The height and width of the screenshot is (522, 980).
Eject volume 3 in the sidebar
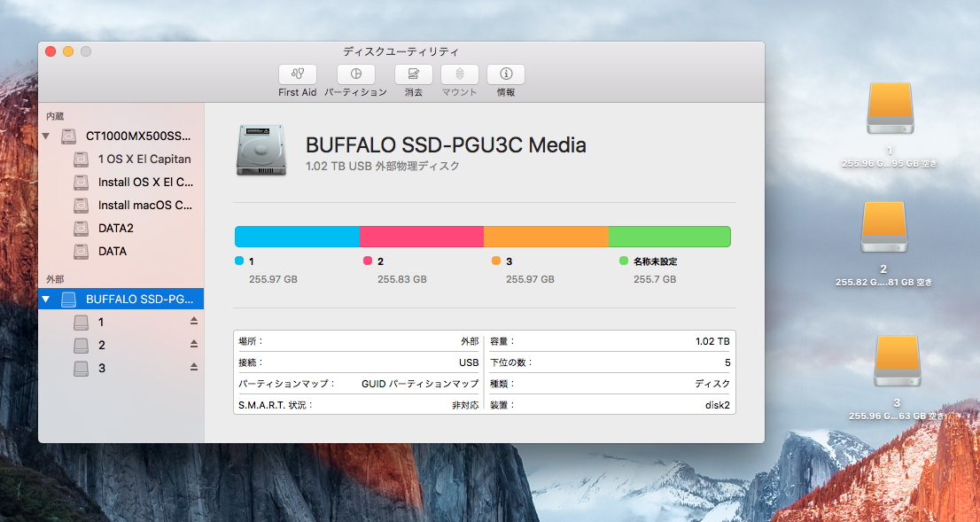pos(194,368)
